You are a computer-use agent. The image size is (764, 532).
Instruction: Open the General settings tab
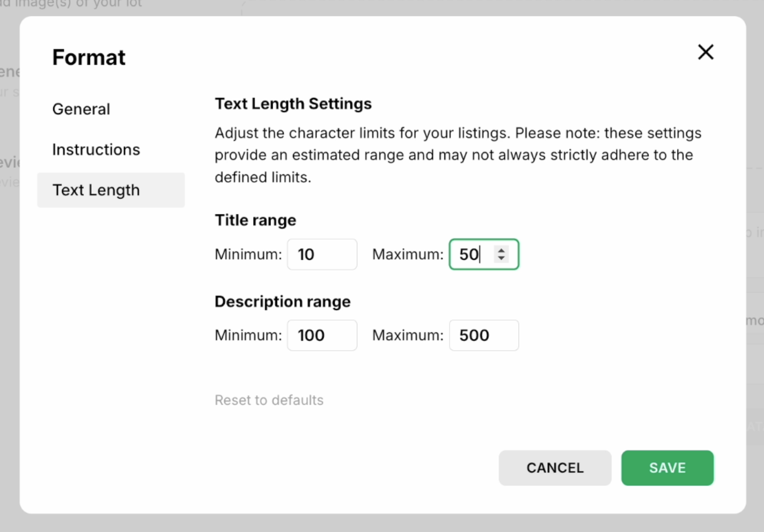(x=81, y=109)
